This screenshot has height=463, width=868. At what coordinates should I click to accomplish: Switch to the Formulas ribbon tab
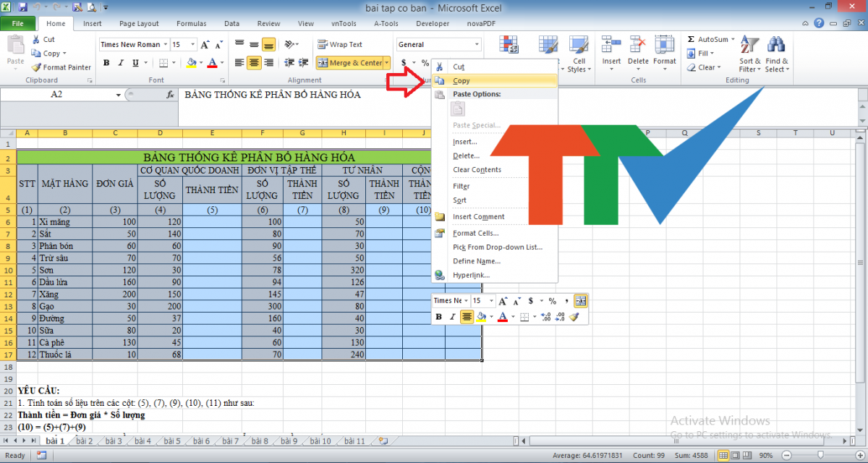tap(191, 23)
